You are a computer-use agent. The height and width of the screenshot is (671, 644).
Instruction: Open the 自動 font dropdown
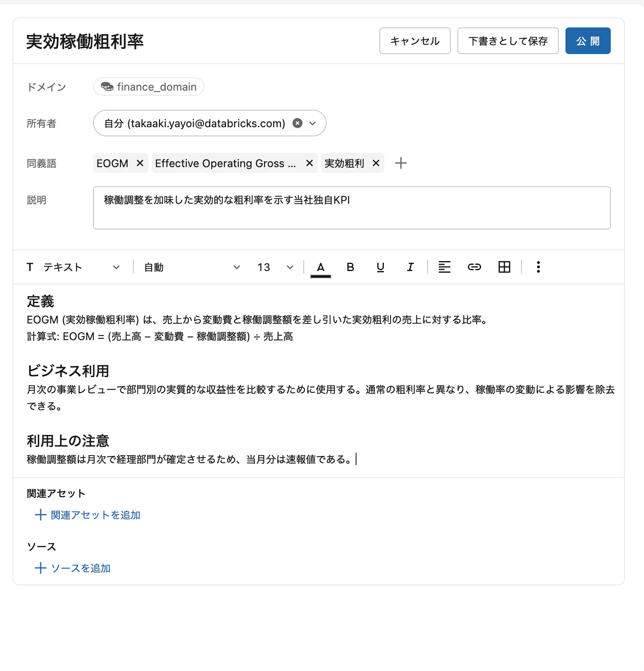(x=192, y=267)
